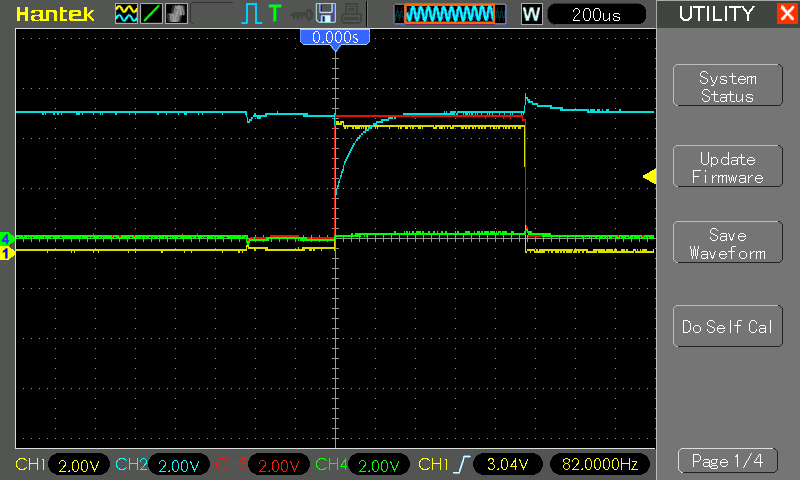
Task: Start Do Self Cal
Action: point(728,326)
